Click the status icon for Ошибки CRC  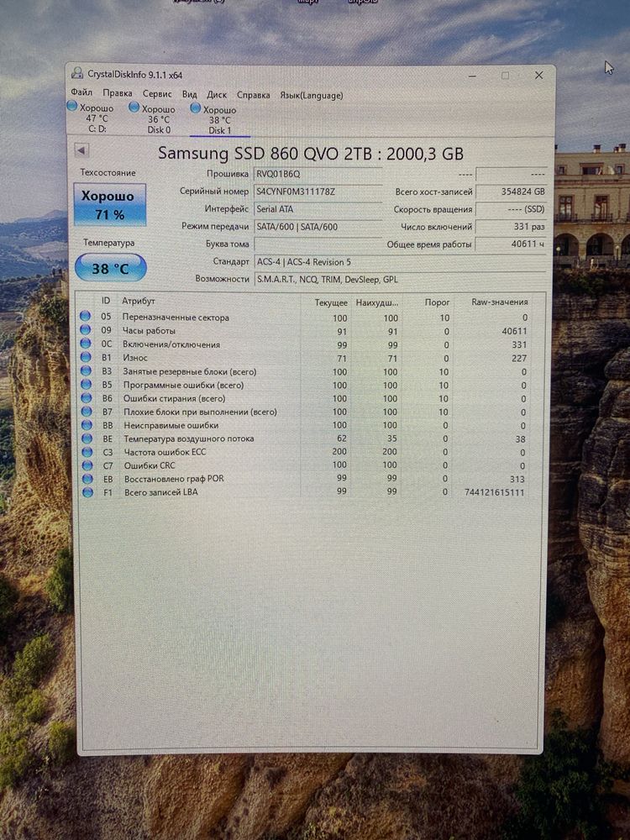87,465
